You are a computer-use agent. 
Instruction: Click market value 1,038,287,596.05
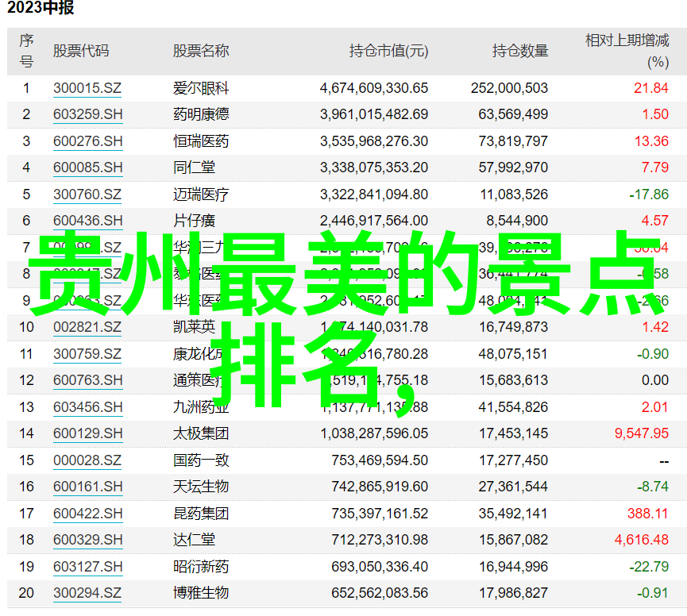point(374,433)
